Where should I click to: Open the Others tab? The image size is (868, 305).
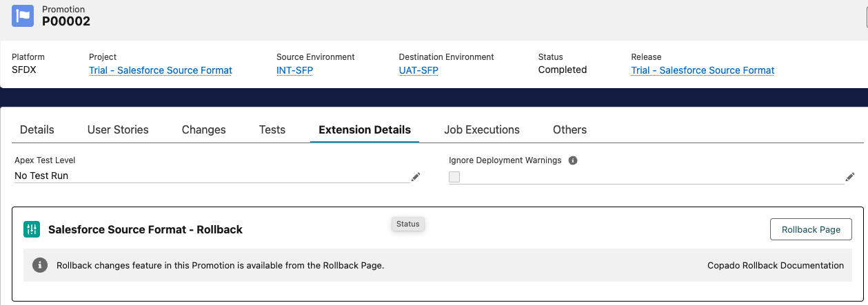coord(569,129)
